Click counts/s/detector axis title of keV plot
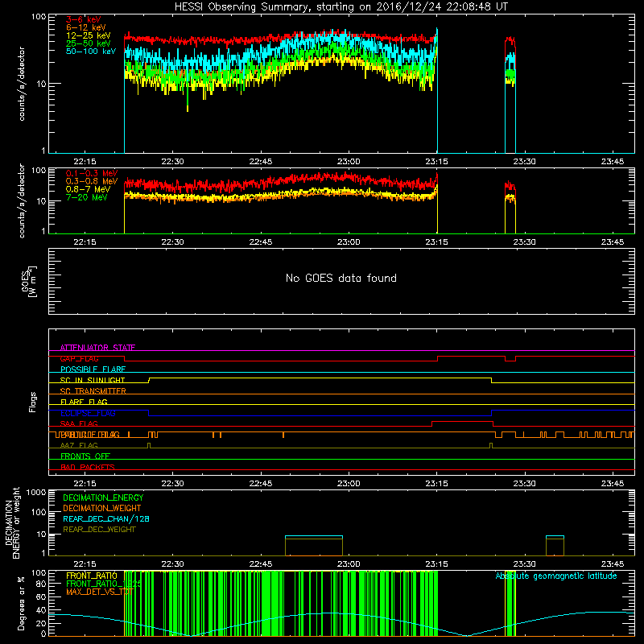 (22, 84)
